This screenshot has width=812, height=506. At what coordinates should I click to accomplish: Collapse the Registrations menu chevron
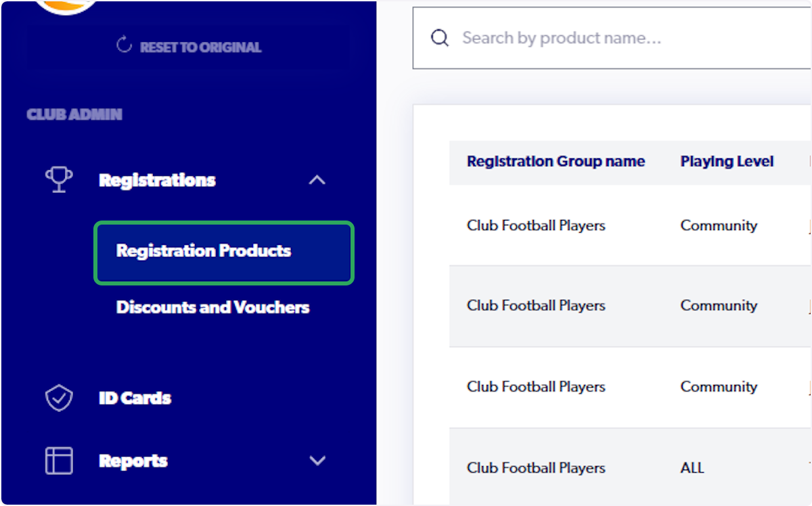(x=317, y=180)
